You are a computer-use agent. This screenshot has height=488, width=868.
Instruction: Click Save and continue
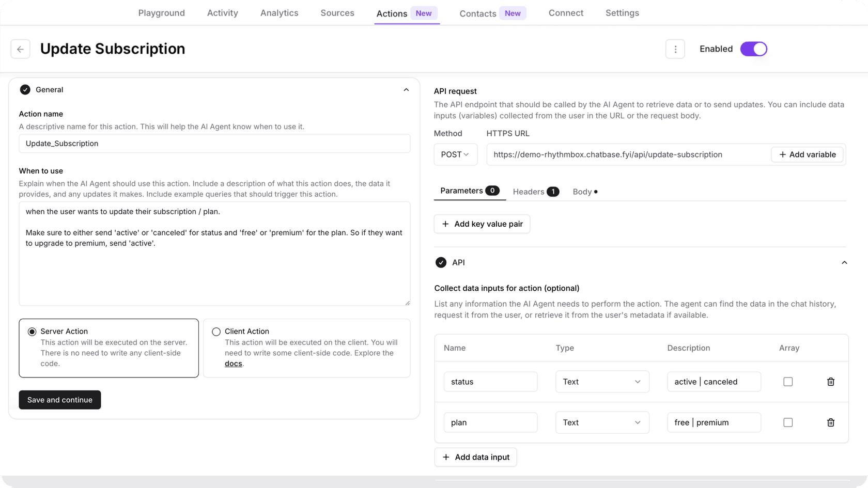tap(60, 400)
